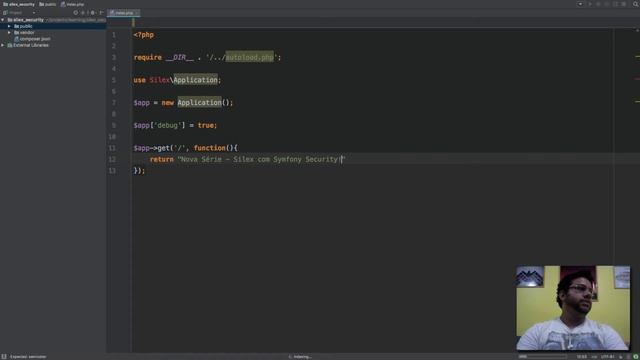Click the scroll-from-source target icon
Screen dimensions: 640x360
click(76, 13)
